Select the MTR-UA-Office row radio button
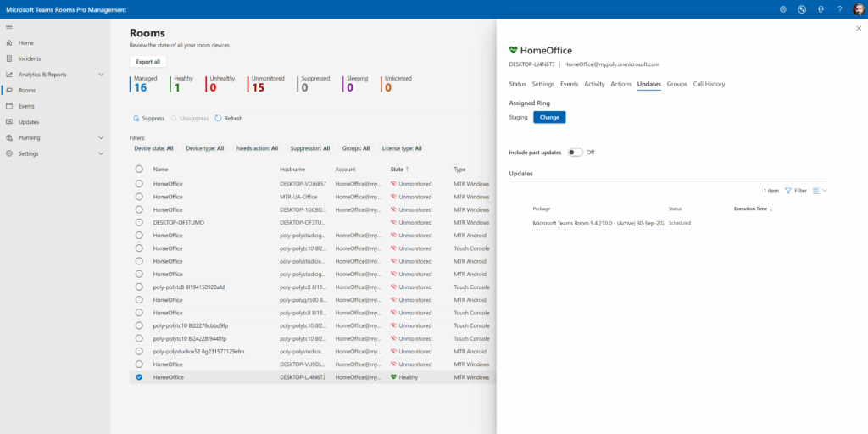Image resolution: width=868 pixels, height=434 pixels. pyautogui.click(x=139, y=197)
